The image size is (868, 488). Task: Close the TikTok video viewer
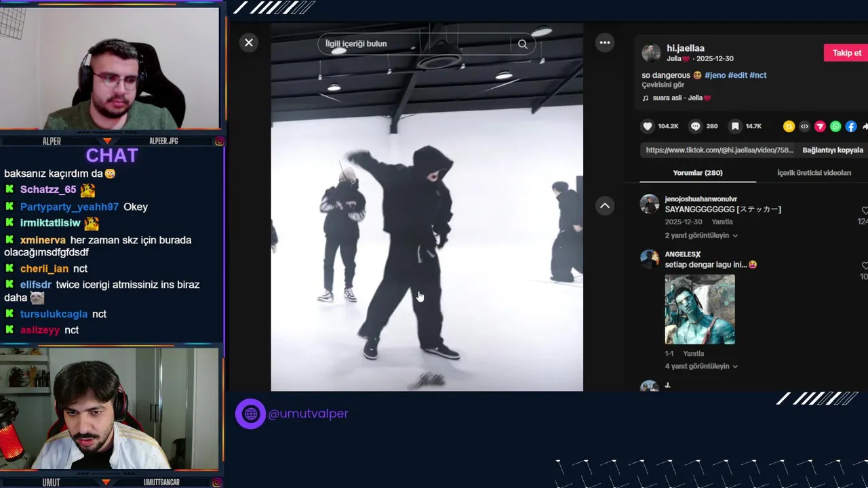pyautogui.click(x=249, y=43)
